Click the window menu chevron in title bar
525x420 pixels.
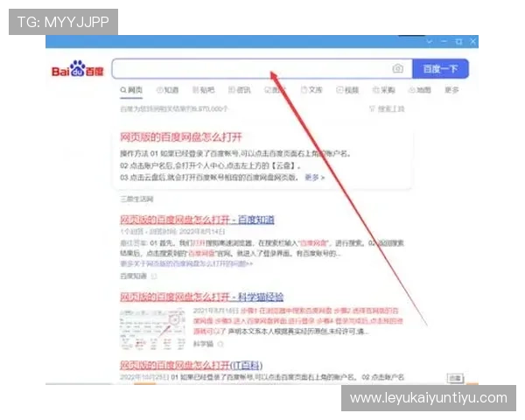click(x=430, y=41)
